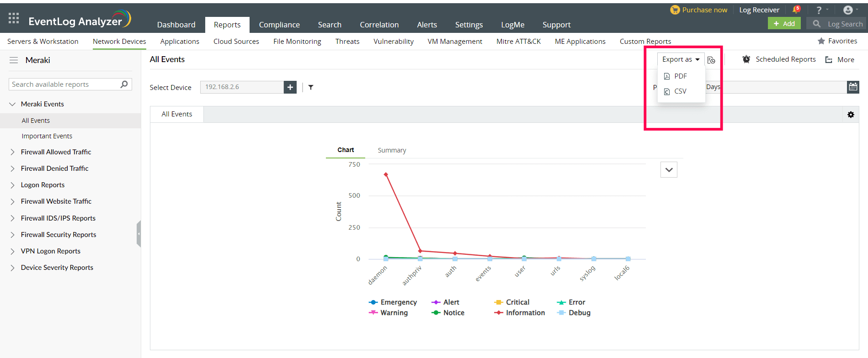
Task: Expand Firewall Security Reports group
Action: click(x=12, y=235)
